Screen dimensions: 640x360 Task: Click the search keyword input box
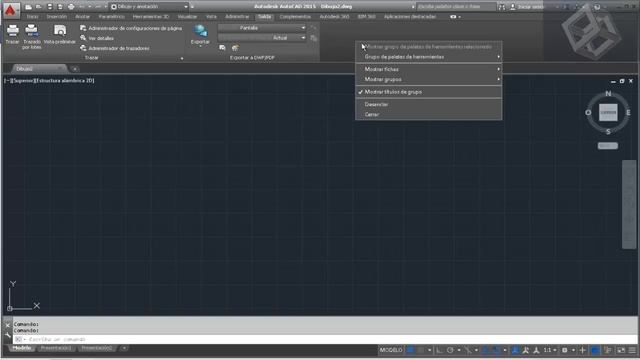(456, 7)
